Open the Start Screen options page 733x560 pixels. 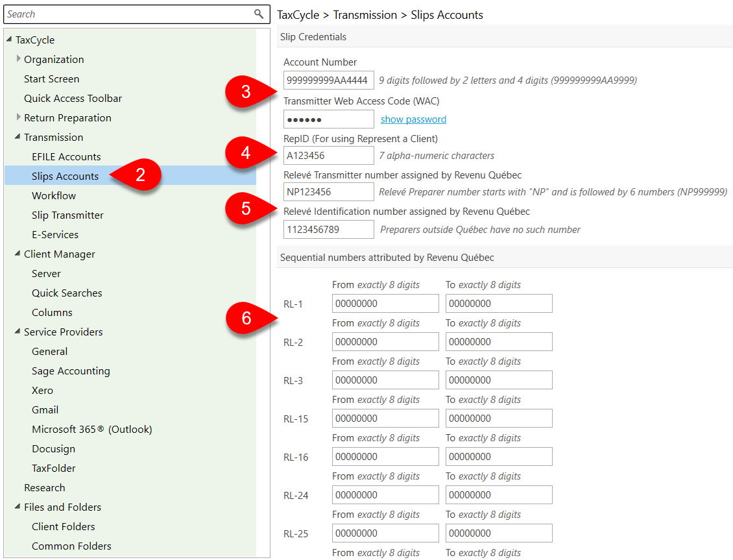(51, 79)
